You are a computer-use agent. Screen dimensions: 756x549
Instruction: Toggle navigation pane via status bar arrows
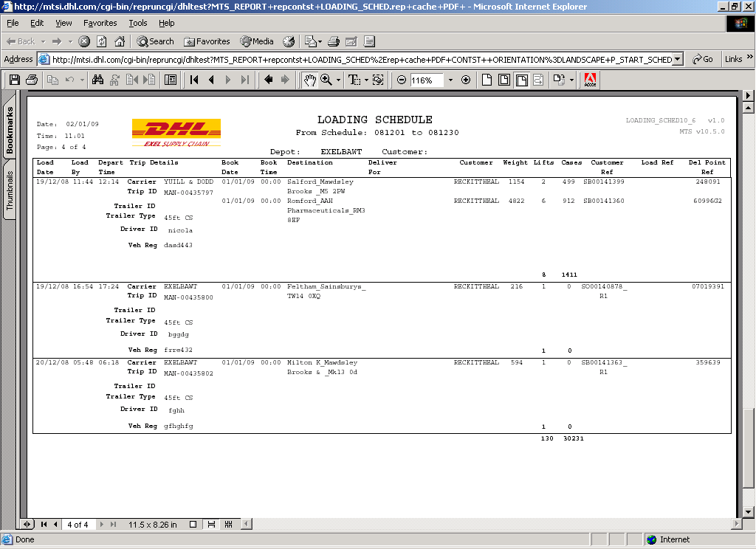pyautogui.click(x=27, y=525)
